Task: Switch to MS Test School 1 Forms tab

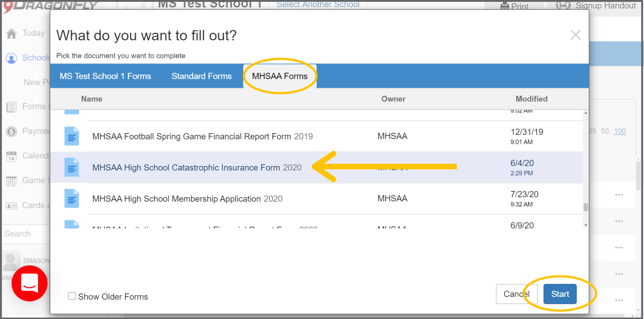Action: [105, 76]
